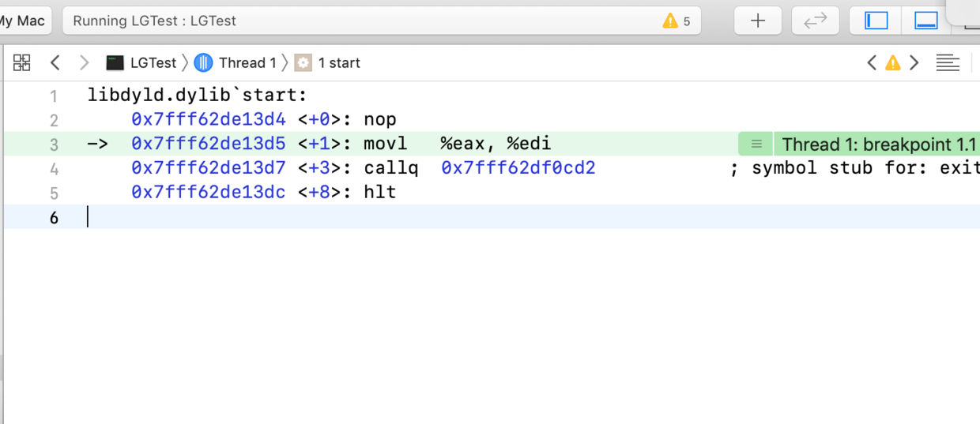Click line number 1 in gutter

54,97
